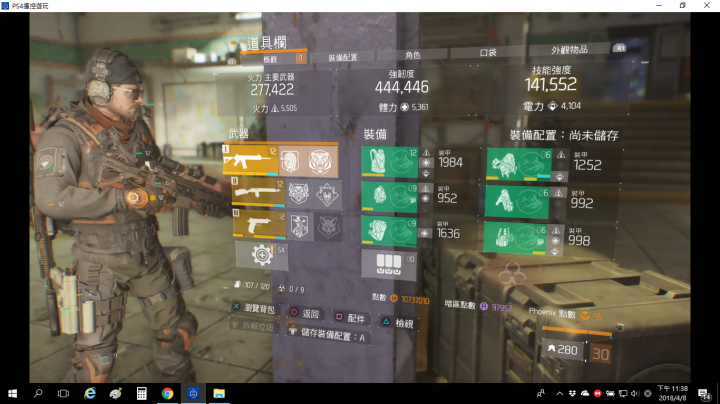Select the secondary rifle weapon slot
The height and width of the screenshot is (404, 720).
pyautogui.click(x=259, y=192)
